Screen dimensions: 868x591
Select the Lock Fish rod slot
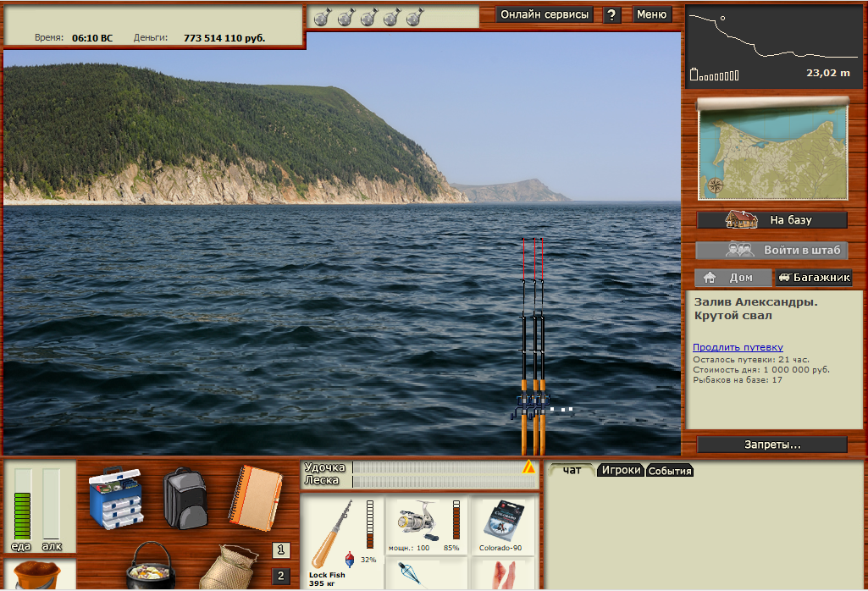(x=342, y=542)
